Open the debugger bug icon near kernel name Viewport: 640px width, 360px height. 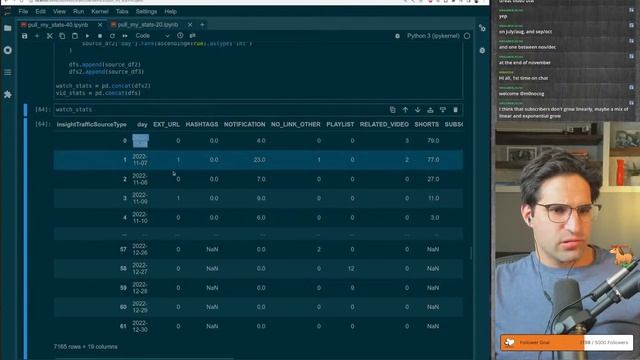[x=397, y=36]
